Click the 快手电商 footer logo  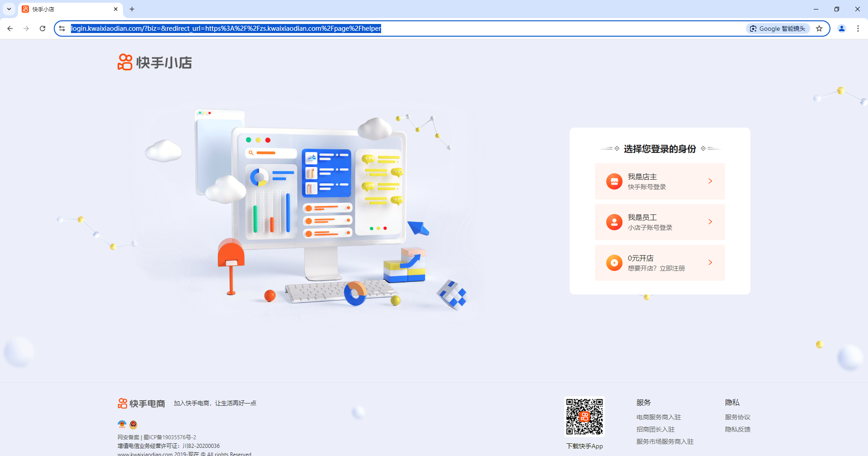[142, 403]
